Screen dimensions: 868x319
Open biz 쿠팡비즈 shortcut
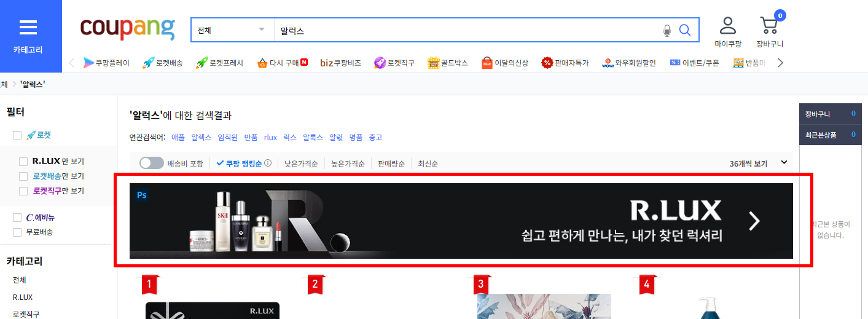(x=340, y=63)
